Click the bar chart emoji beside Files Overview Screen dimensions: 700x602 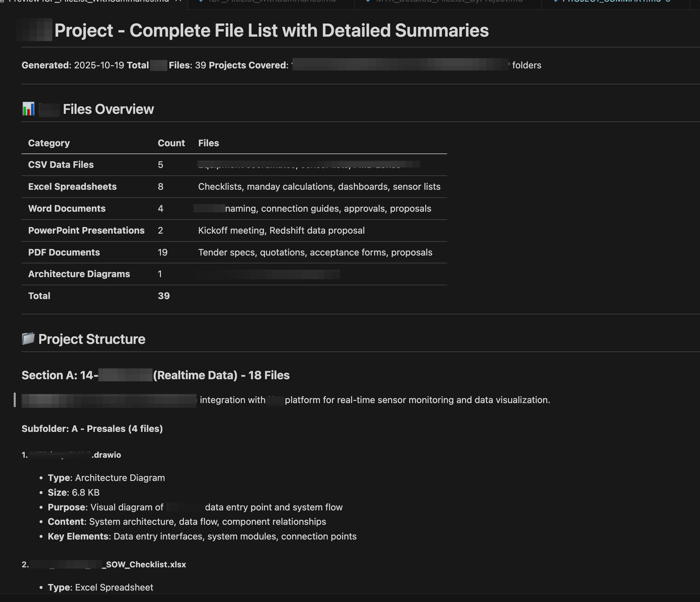28,109
